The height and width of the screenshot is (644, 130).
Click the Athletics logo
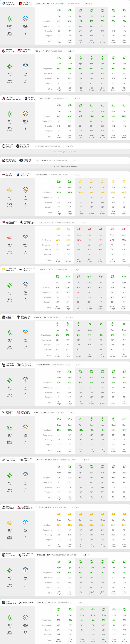pyautogui.click(x=21, y=602)
